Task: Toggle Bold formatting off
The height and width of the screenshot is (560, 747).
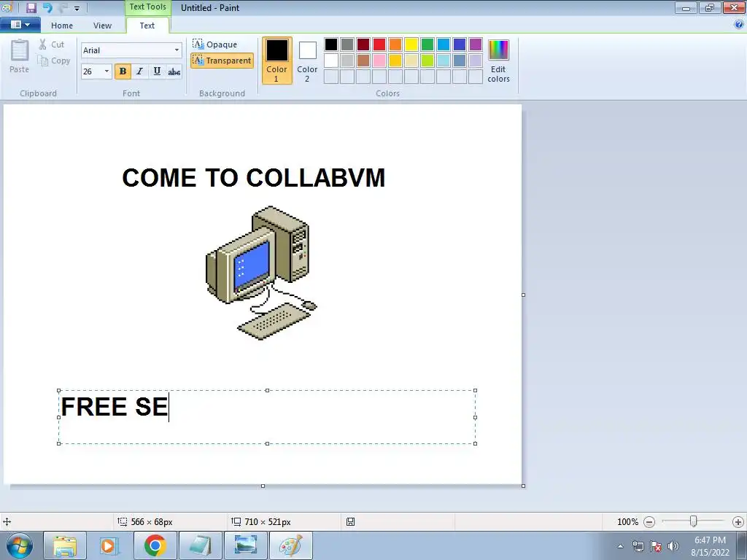Action: [123, 71]
